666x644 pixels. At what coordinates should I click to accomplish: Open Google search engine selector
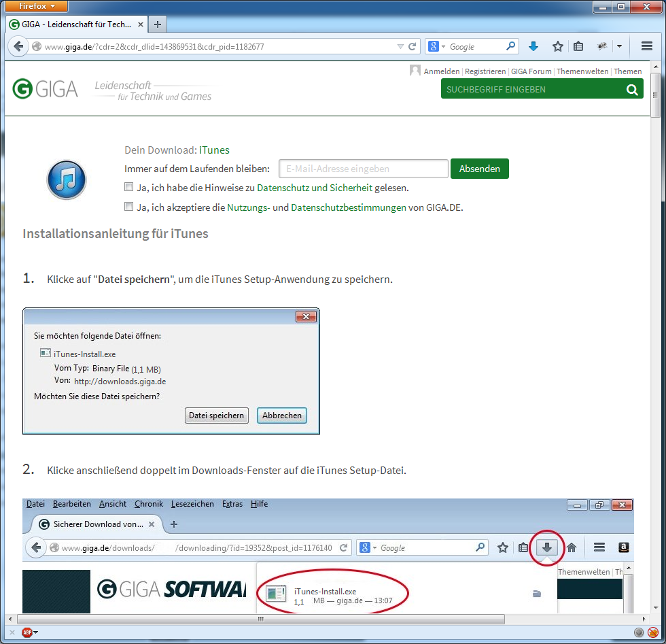point(436,46)
